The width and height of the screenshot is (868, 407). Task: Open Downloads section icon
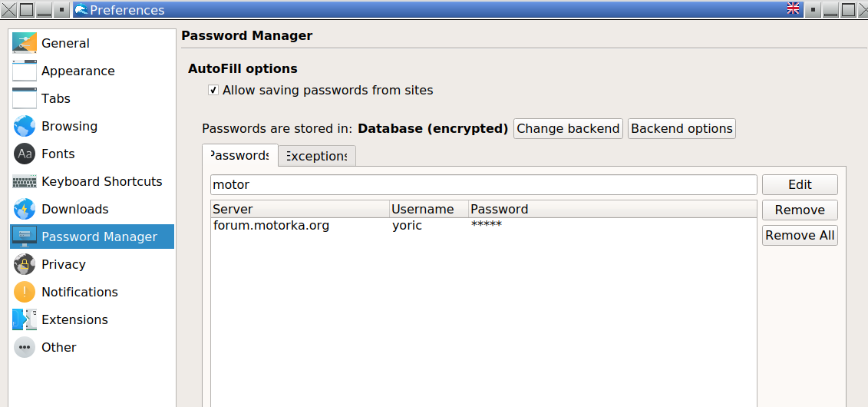point(25,209)
